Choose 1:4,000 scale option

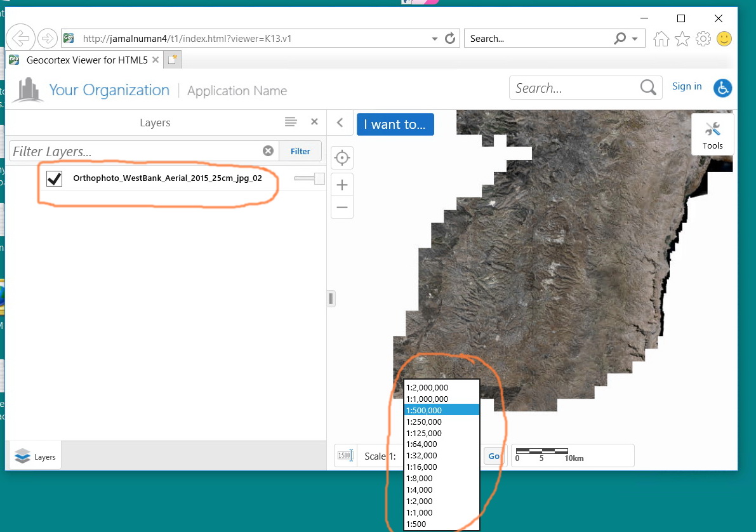[442, 490]
